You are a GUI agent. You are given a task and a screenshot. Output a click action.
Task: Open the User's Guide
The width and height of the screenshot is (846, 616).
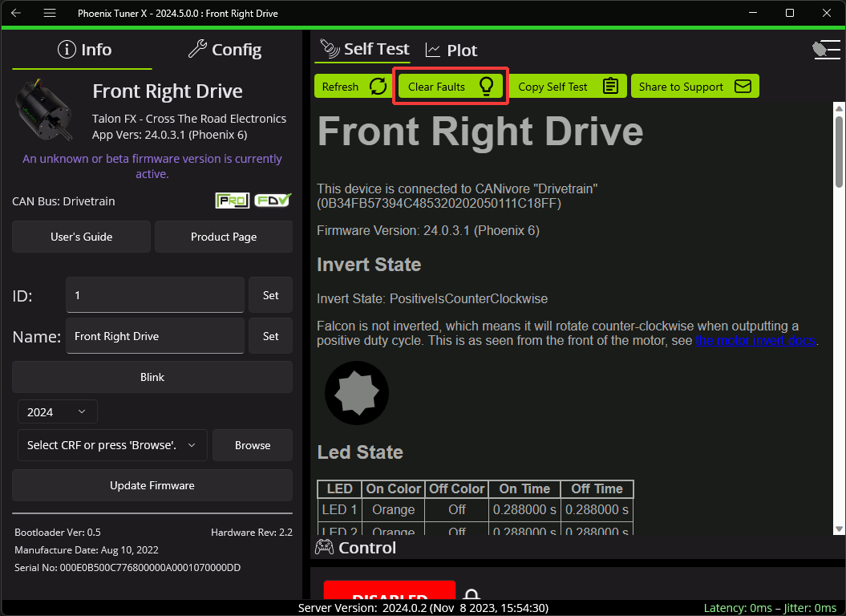[x=82, y=237]
